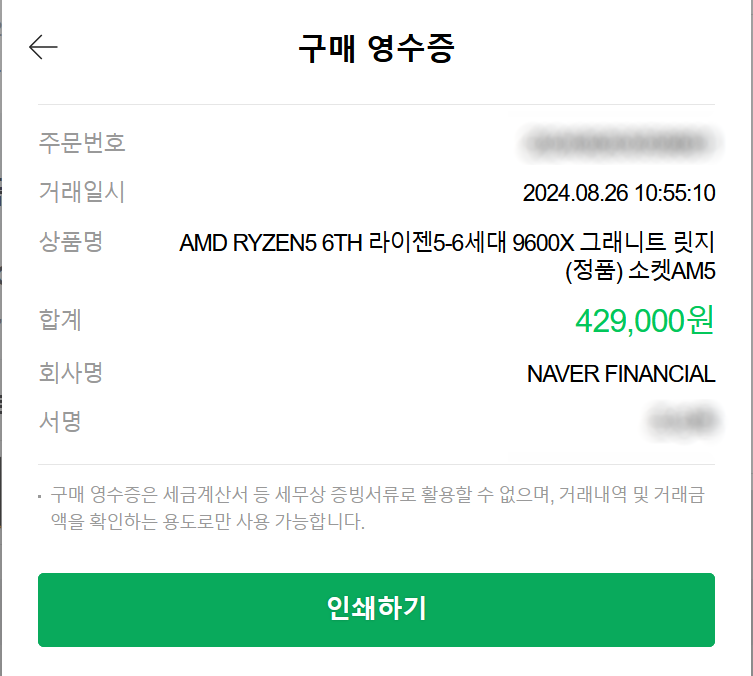This screenshot has width=753, height=676.
Task: Click the 상품명 label
Action: pos(71,241)
